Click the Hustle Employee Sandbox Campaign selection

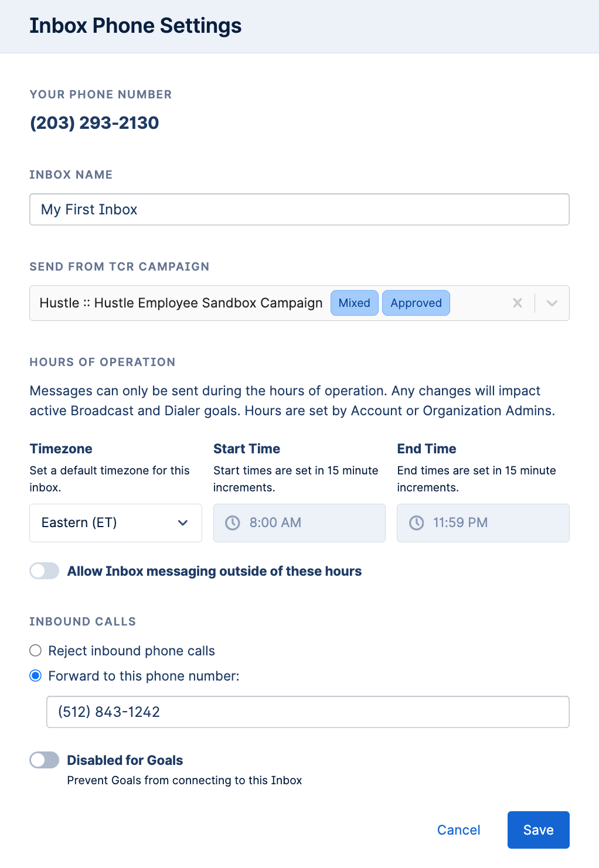[x=181, y=303]
